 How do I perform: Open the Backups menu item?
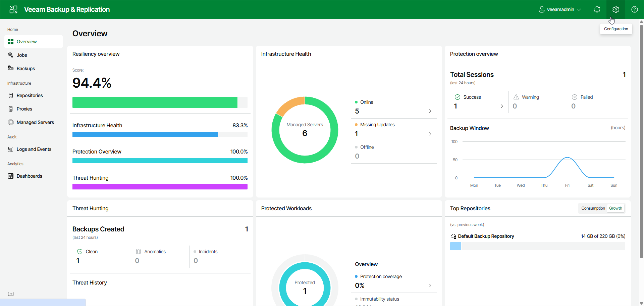34,69
